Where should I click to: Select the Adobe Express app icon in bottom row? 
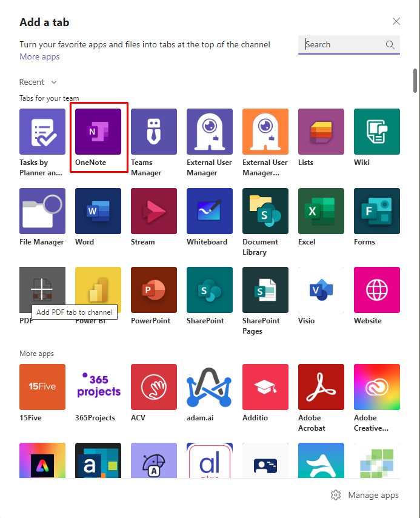coord(42,460)
